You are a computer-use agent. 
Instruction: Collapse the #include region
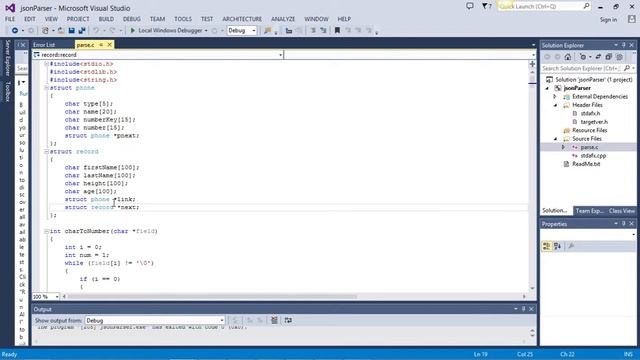coord(47,64)
